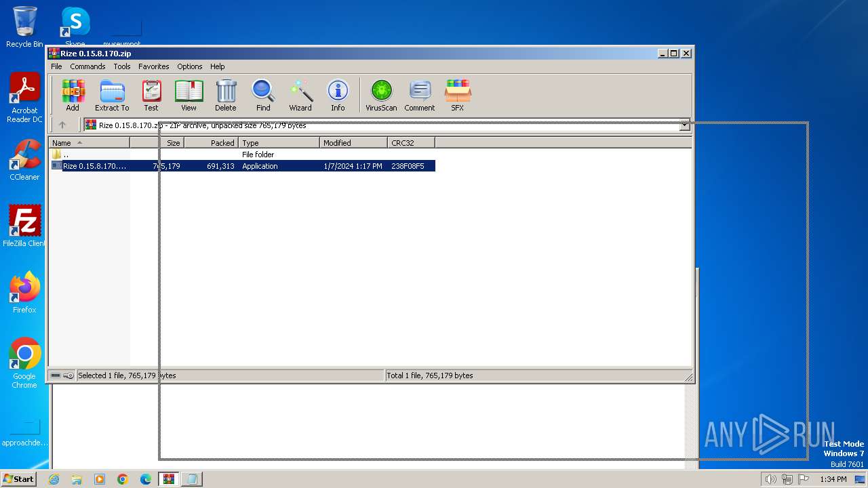Viewport: 868px width, 488px height.
Task: Click the Delete toolbar icon
Action: (x=226, y=95)
